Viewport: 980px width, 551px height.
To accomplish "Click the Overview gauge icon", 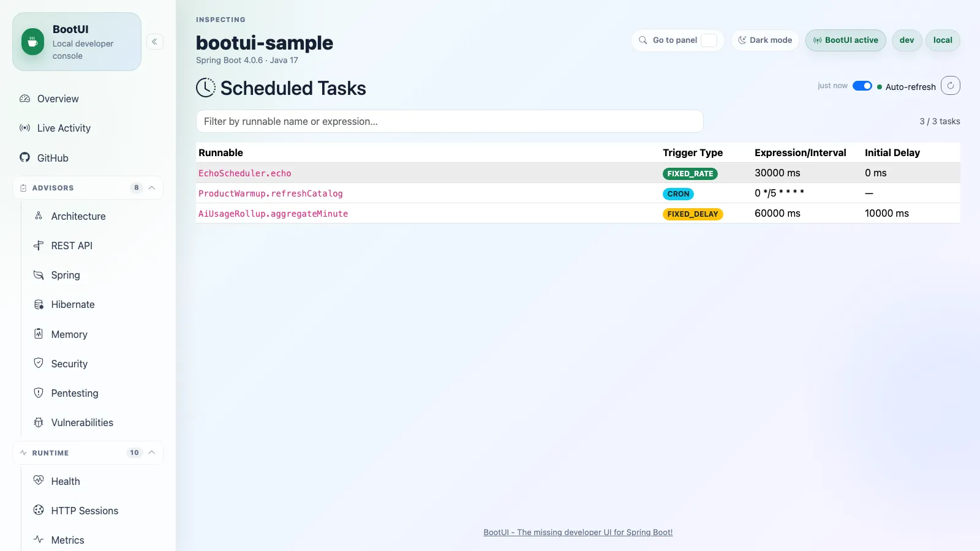I will (x=24, y=99).
